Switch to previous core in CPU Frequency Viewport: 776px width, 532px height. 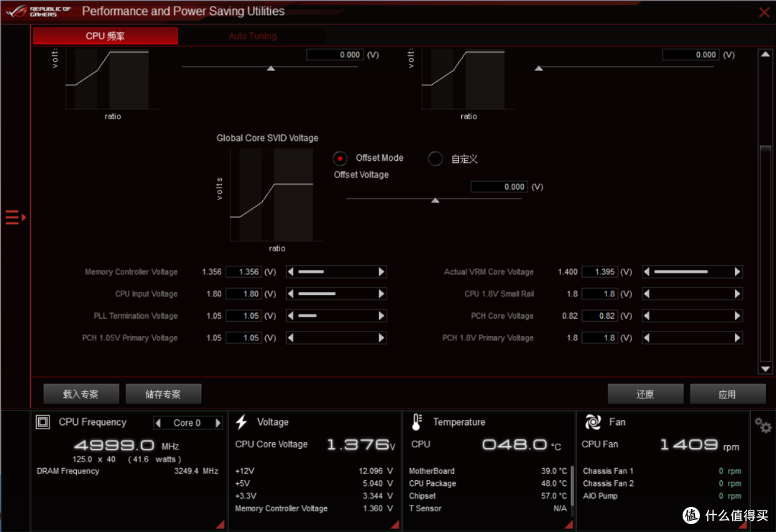point(158,423)
